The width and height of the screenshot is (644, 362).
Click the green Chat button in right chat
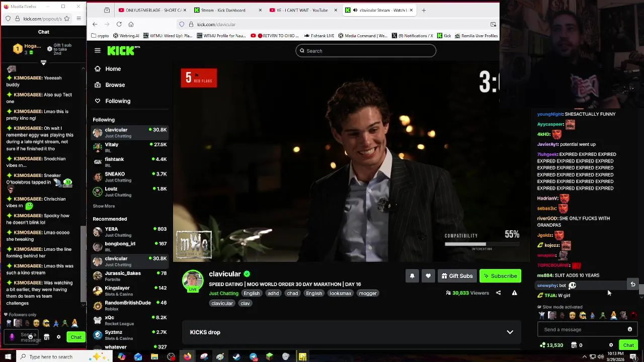[628, 345]
